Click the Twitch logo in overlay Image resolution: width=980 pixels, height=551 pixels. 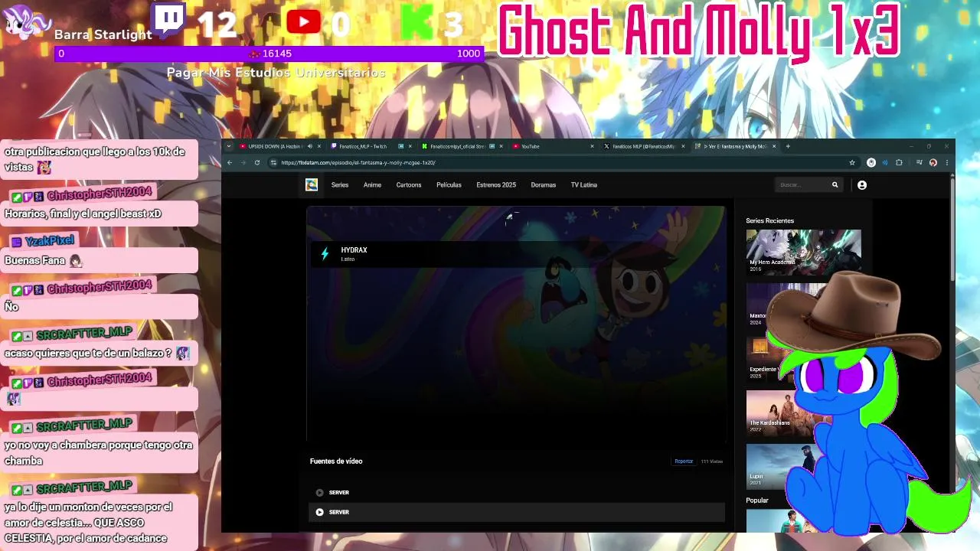(x=169, y=21)
